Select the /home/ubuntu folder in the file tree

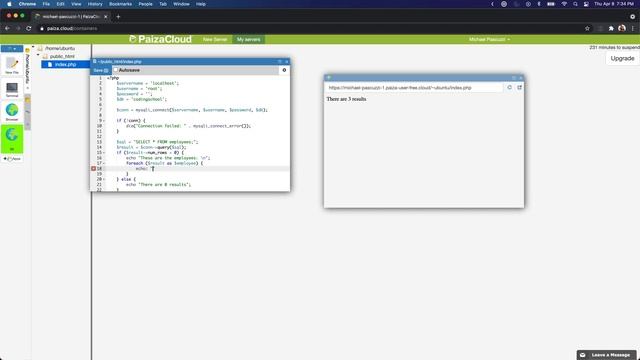pyautogui.click(x=60, y=48)
